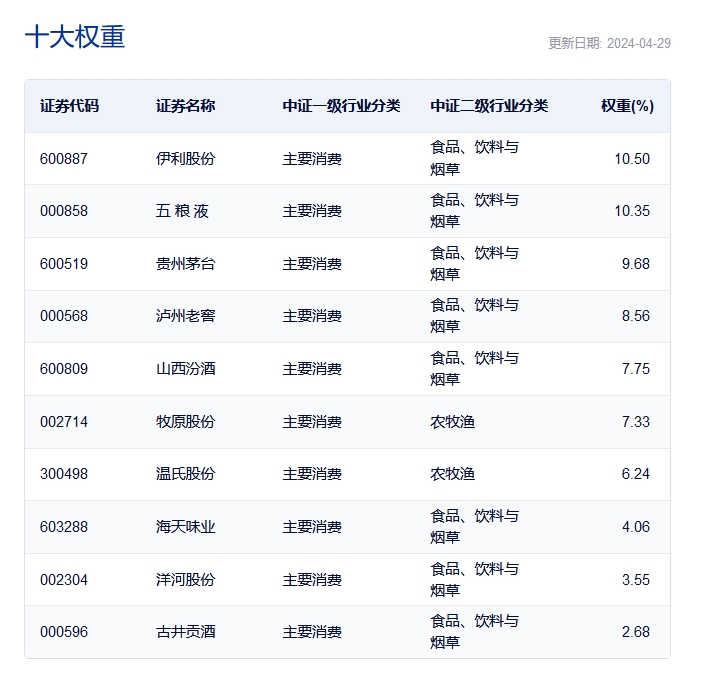Select security name 牧原股份
This screenshot has height=681, width=712.
point(185,422)
